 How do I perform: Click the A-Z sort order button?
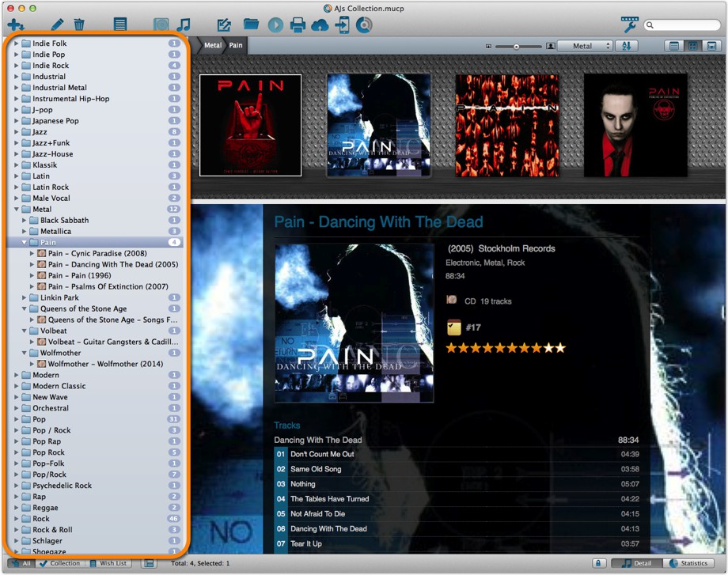[x=627, y=46]
